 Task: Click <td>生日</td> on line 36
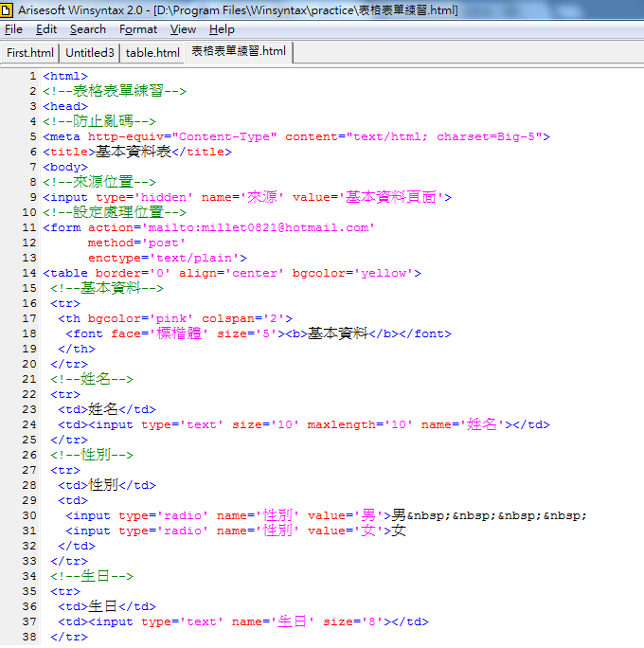pos(107,606)
